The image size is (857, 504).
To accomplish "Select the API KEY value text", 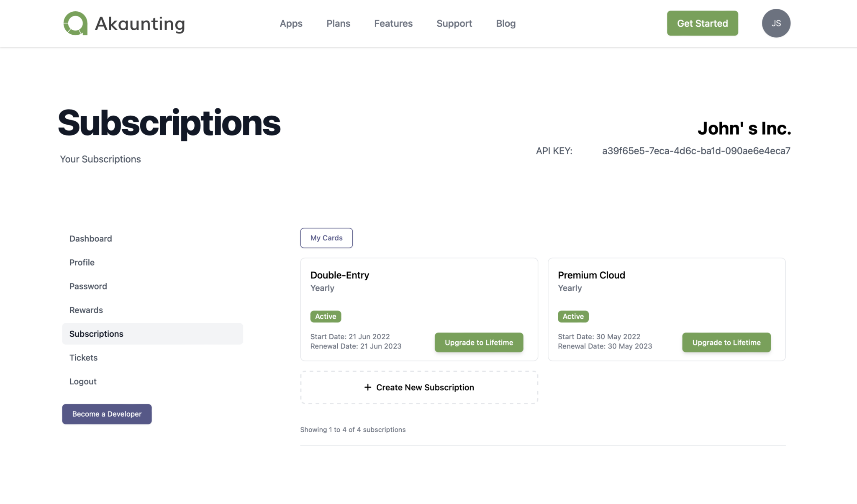I will tap(696, 151).
